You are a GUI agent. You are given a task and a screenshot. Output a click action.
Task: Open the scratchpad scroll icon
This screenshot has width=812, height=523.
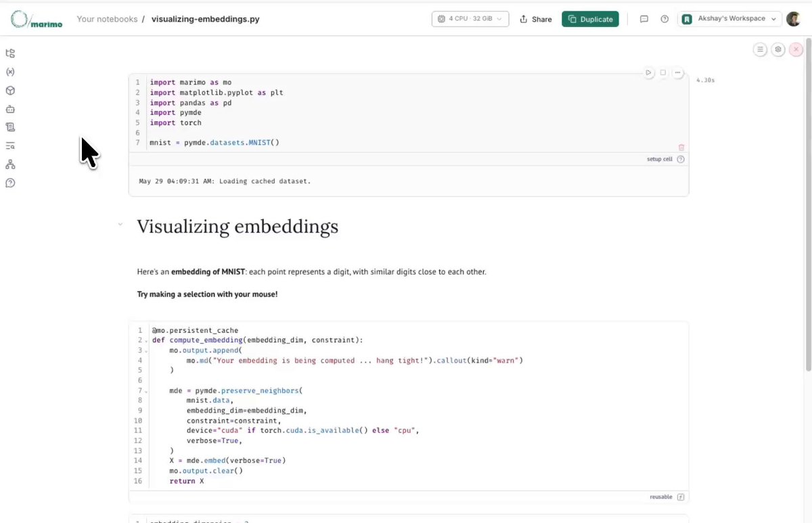tap(10, 127)
